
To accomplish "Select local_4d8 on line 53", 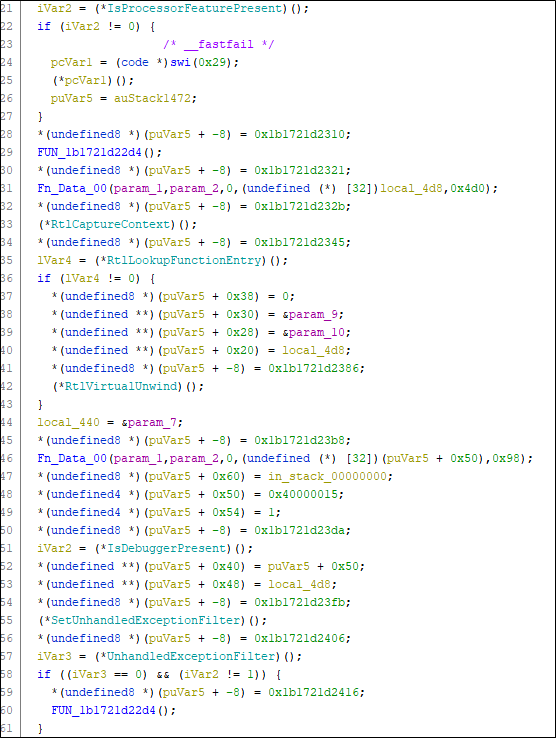I will (299, 584).
